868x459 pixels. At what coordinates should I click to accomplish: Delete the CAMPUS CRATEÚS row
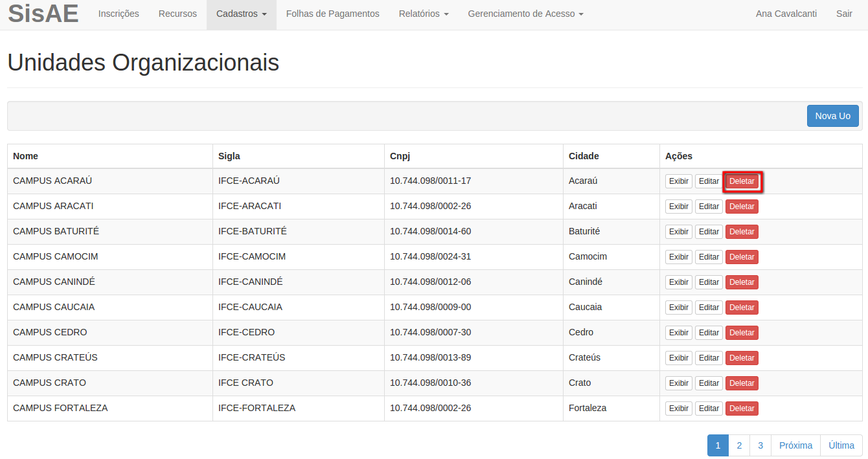tap(742, 358)
